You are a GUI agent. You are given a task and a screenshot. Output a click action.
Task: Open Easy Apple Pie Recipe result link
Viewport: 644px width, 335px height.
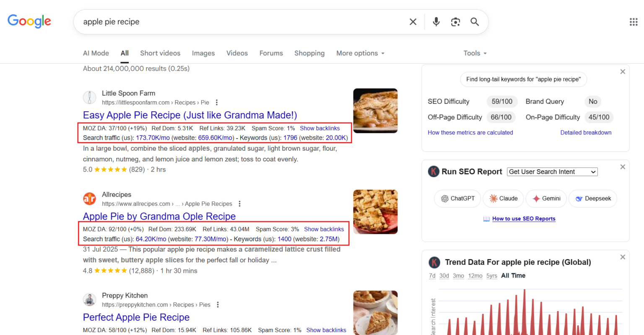point(190,115)
